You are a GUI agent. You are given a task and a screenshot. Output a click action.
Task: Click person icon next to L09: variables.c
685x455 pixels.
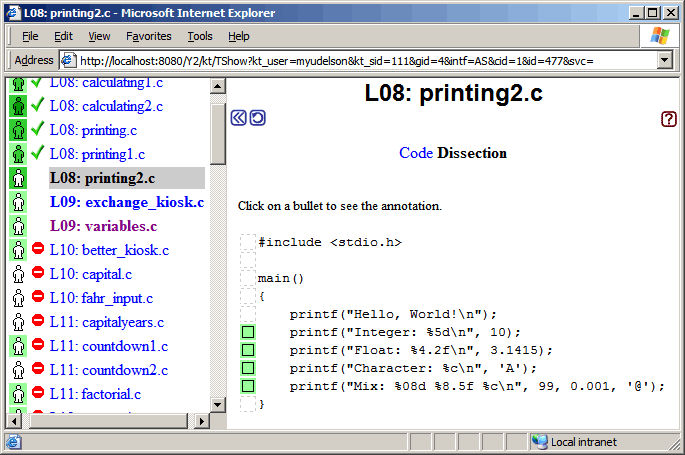click(x=18, y=226)
